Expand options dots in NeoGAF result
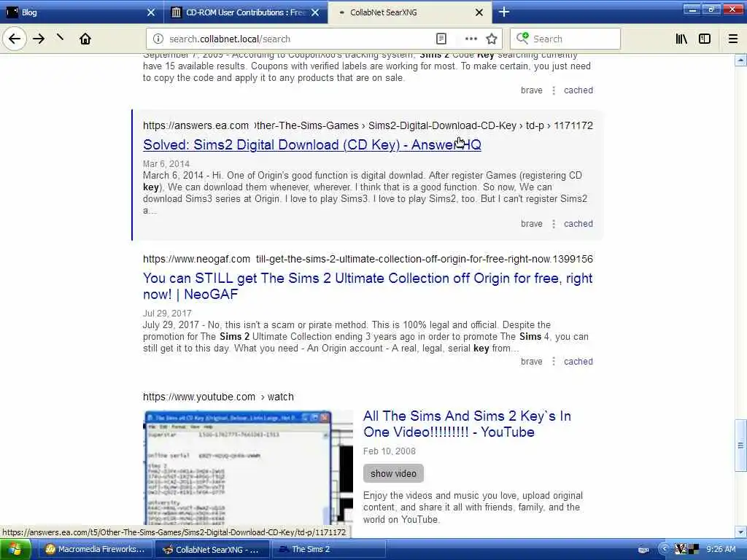Image resolution: width=747 pixels, height=560 pixels. click(554, 362)
